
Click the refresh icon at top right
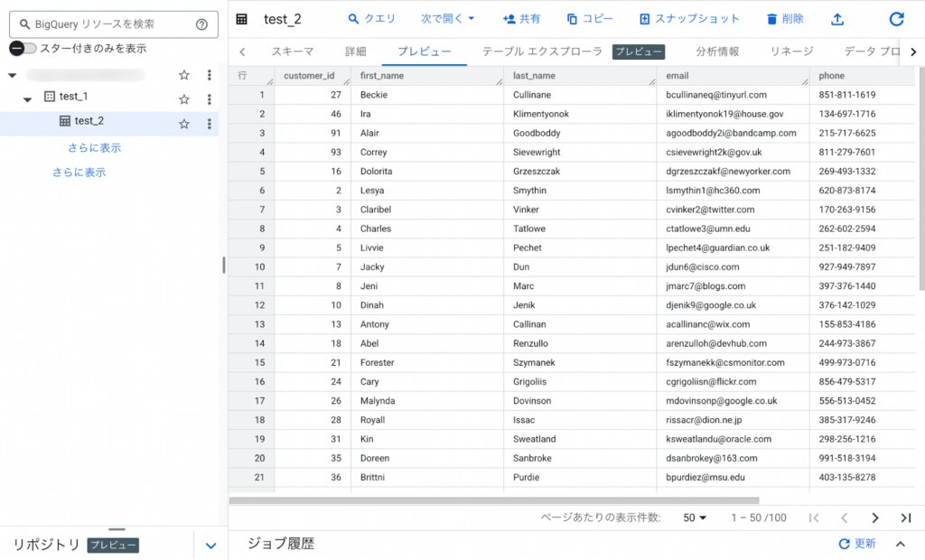pos(896,19)
